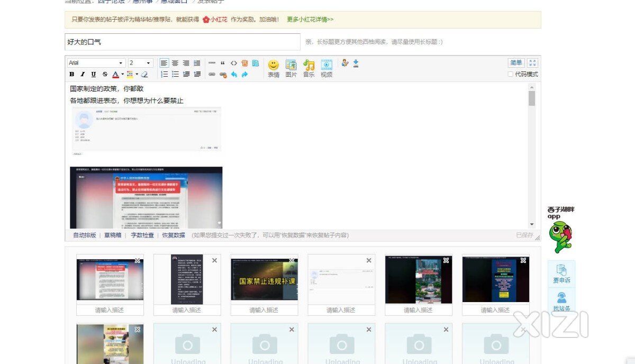This screenshot has height=364, width=635.
Task: Remove the link with the unlink icon
Action: coord(223,75)
